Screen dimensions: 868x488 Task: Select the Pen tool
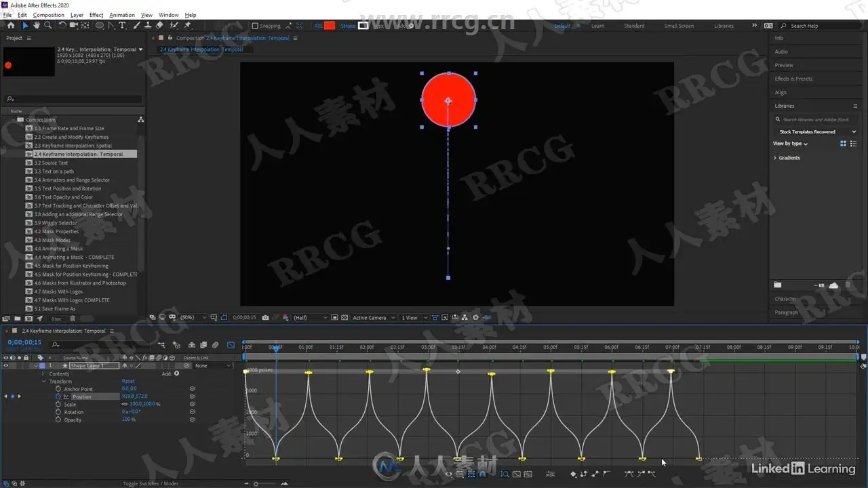coord(111,25)
